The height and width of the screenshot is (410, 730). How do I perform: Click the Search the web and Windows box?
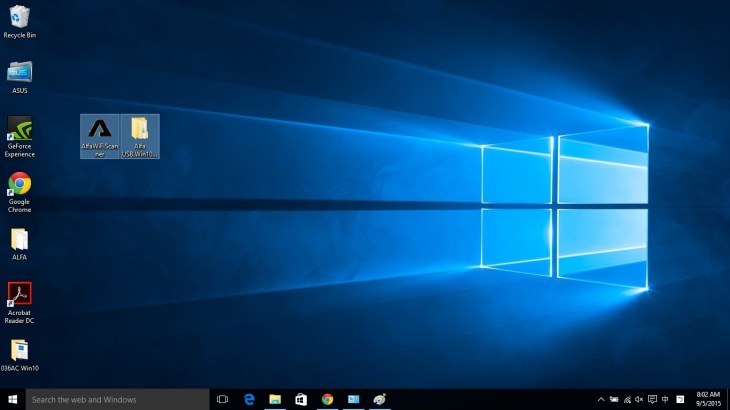coord(116,399)
